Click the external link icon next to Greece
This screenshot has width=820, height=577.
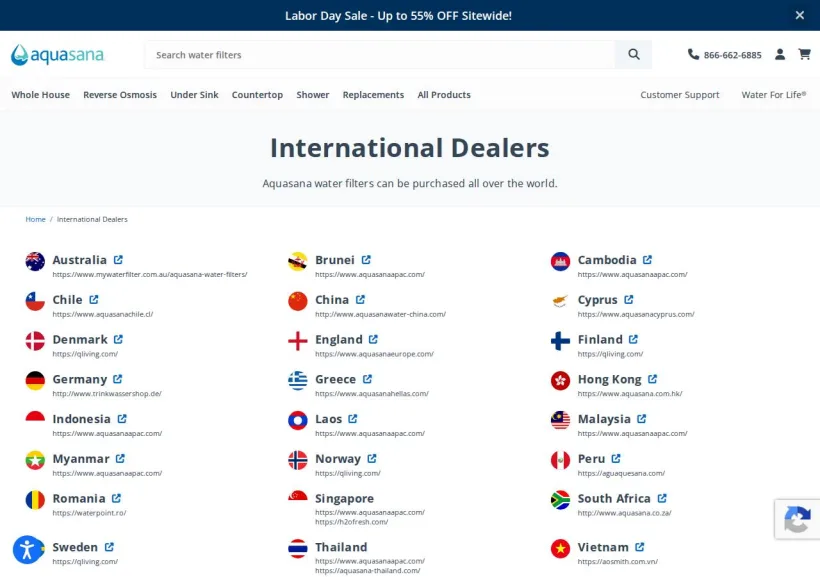click(x=367, y=379)
